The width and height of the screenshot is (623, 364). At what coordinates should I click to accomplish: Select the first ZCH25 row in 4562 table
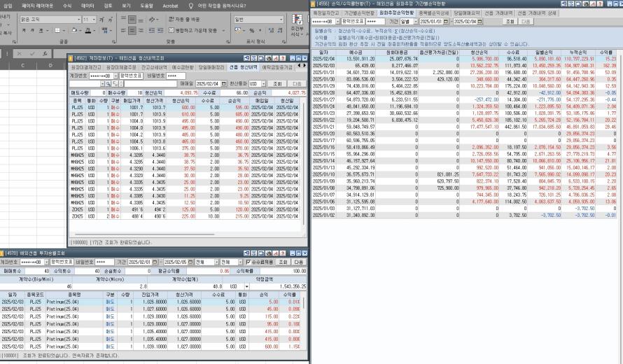pos(185,209)
